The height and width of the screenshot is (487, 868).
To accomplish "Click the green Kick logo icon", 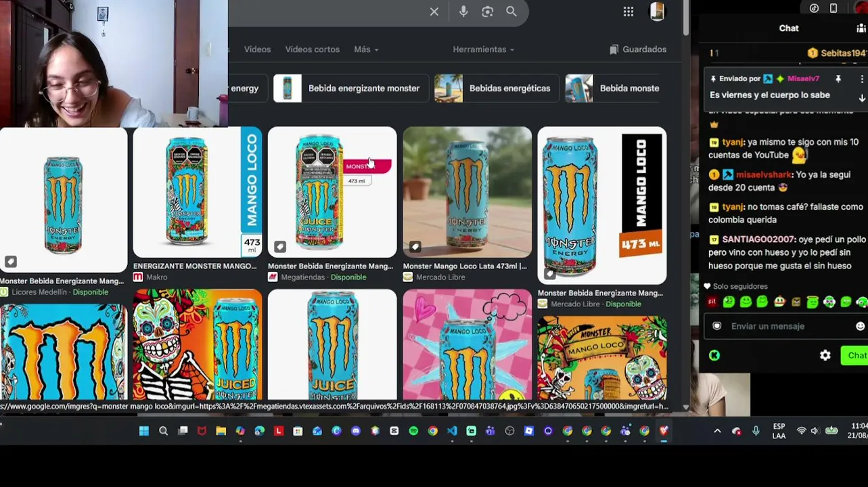I will click(x=714, y=355).
